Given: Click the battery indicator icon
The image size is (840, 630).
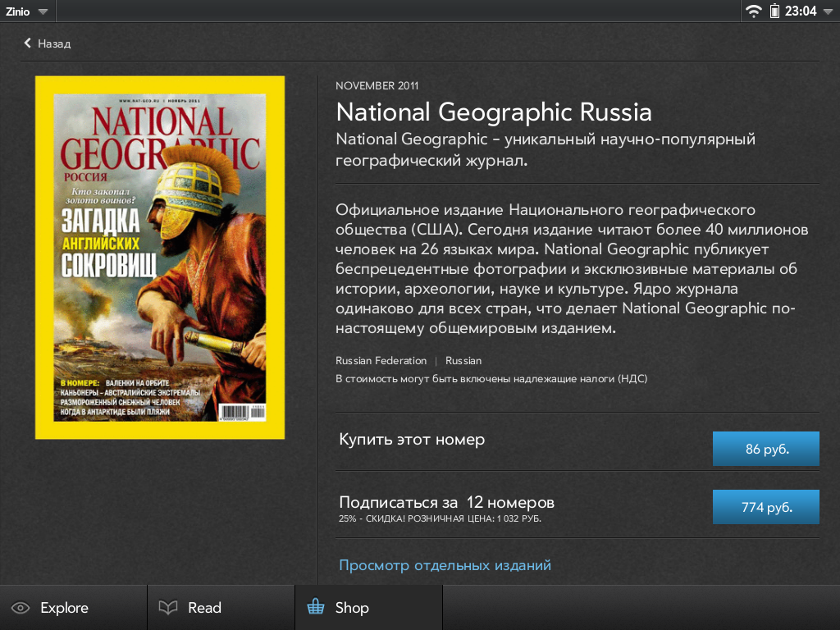Looking at the screenshot, I should coord(774,11).
